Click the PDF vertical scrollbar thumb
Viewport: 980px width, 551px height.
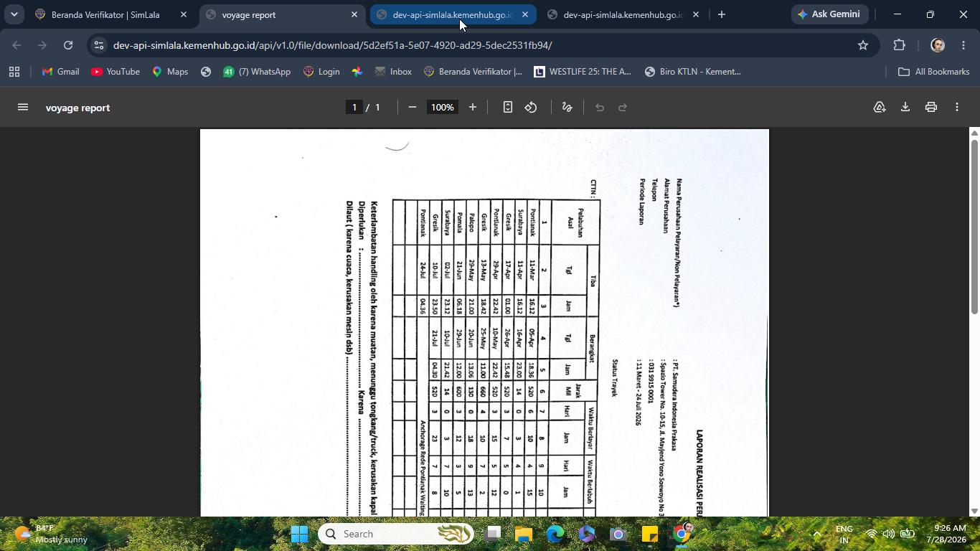coord(974,226)
